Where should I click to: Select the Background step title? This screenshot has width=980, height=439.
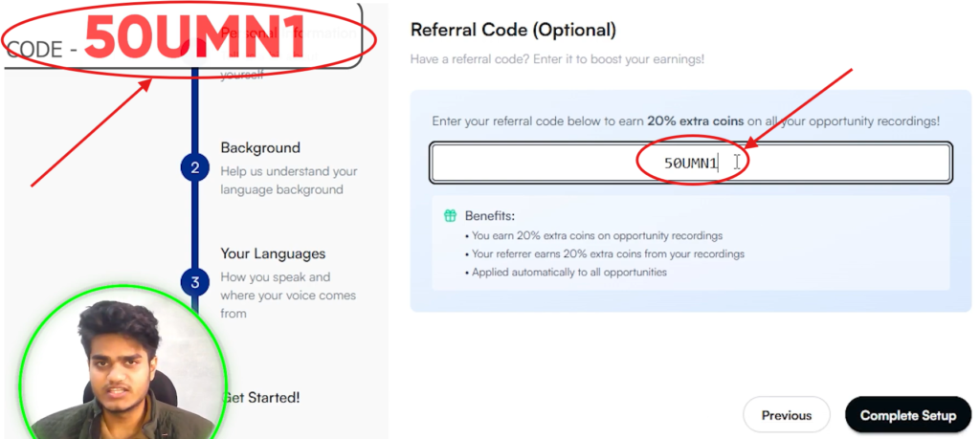(x=260, y=147)
